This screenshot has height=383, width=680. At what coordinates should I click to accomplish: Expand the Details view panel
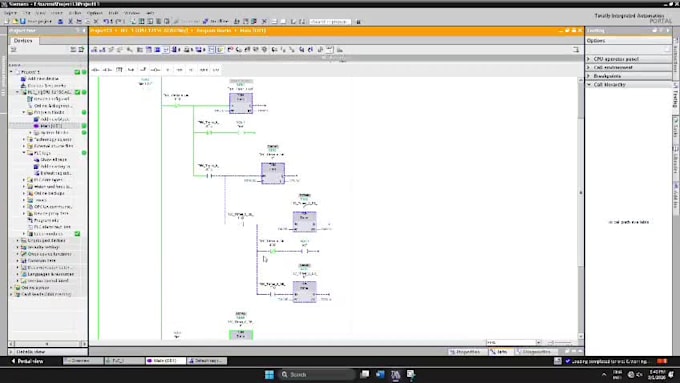coord(12,351)
